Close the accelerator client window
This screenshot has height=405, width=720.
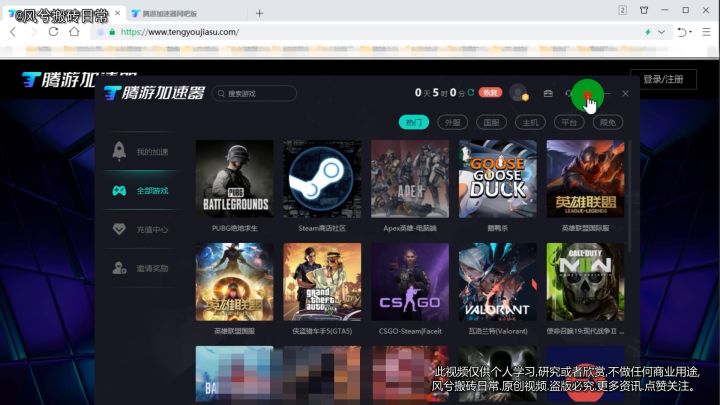click(x=625, y=93)
